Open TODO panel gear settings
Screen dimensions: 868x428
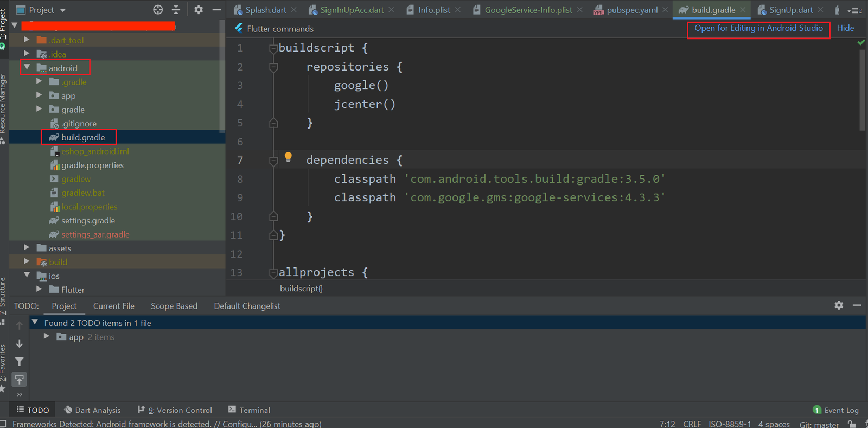[x=839, y=305]
